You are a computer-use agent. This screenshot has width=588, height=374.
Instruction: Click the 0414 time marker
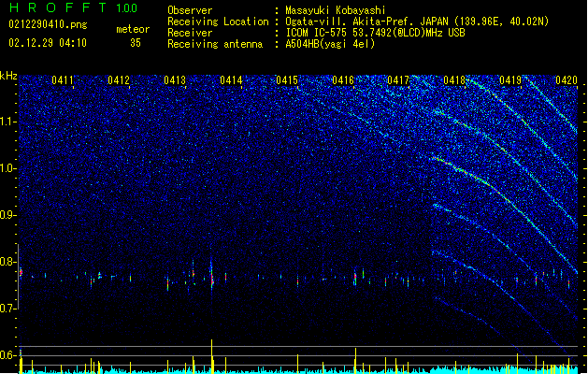click(x=231, y=80)
